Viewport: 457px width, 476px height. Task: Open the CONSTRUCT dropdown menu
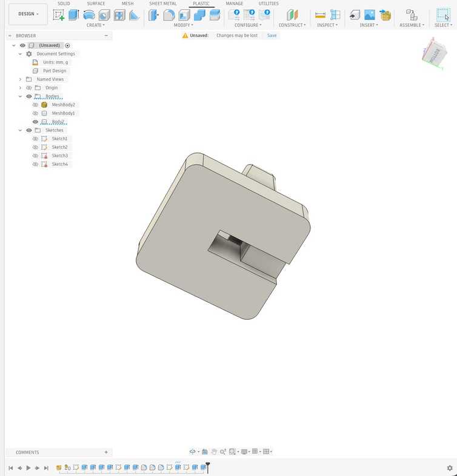tap(292, 25)
